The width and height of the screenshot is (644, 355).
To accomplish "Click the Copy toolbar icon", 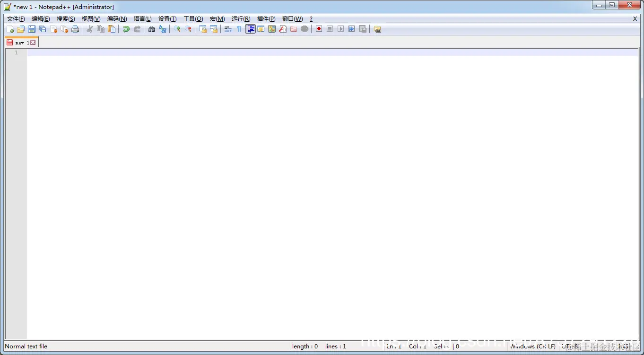I will [100, 29].
